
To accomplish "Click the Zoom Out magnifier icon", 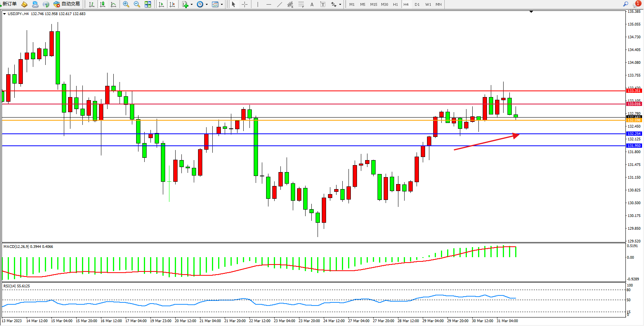I will [137, 4].
